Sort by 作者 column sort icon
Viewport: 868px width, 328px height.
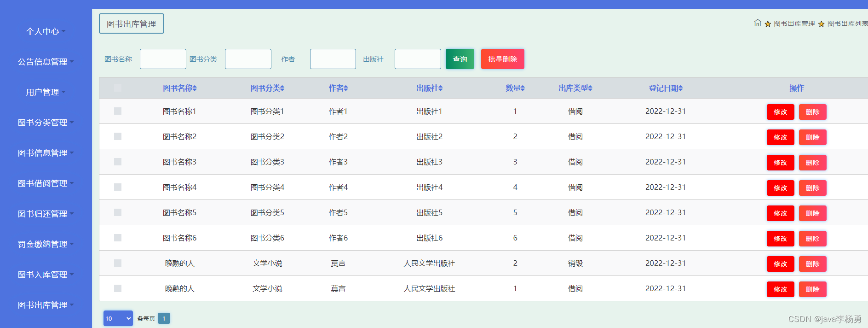(x=345, y=88)
